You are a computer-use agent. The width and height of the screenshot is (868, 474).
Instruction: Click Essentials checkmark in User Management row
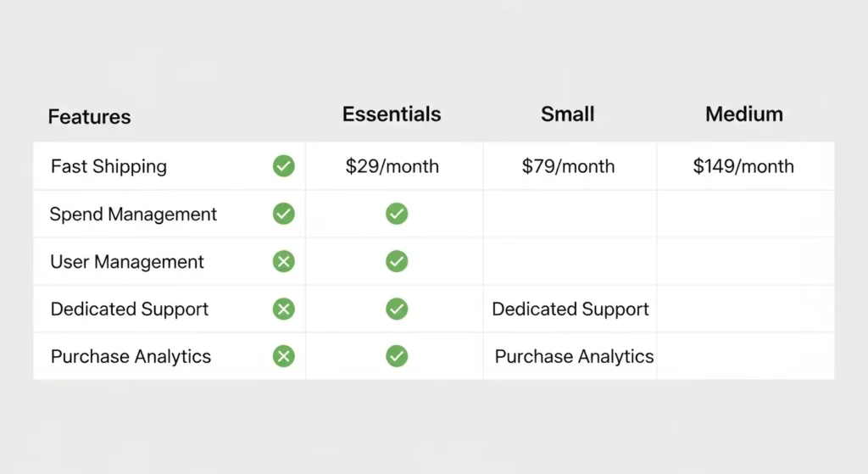click(x=397, y=261)
